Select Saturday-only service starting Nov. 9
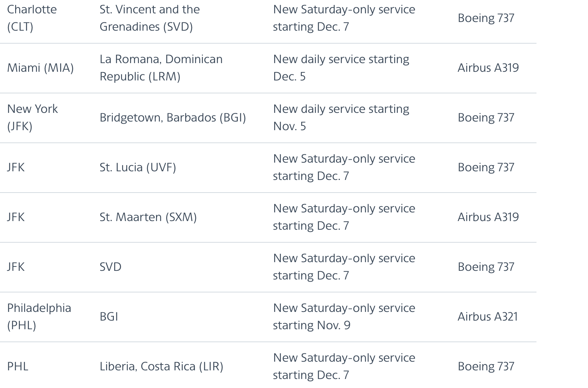The height and width of the screenshot is (388, 588). (344, 317)
